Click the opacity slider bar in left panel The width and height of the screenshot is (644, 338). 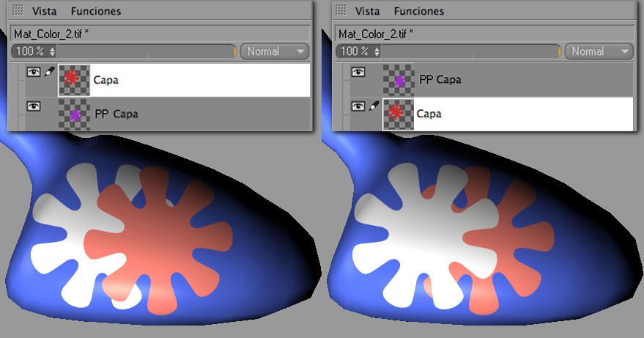click(x=147, y=51)
